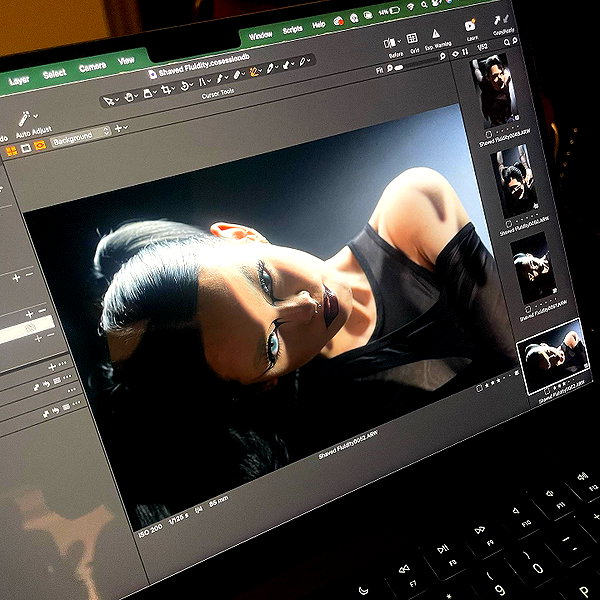
Task: Select the Shaved Fluidity0043 thumbnail
Action: 495,90
